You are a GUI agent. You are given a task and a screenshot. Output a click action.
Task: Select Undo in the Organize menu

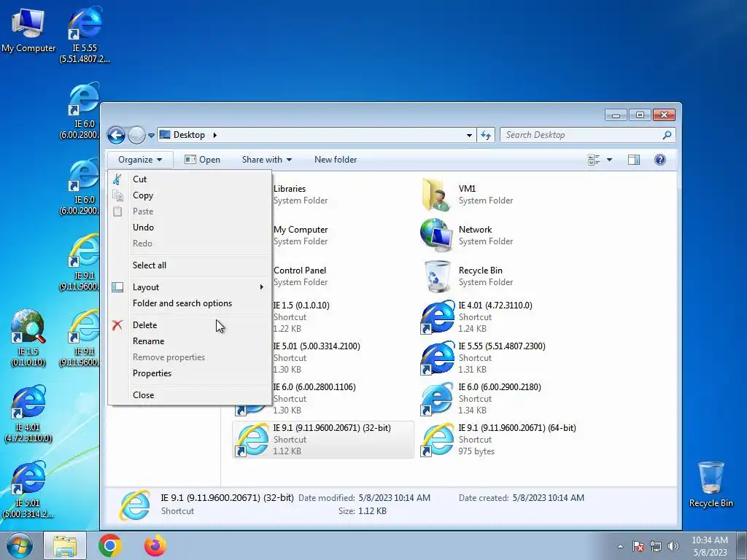pyautogui.click(x=190, y=227)
